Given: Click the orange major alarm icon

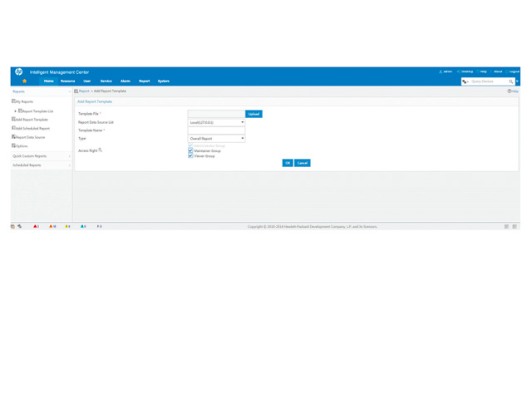Looking at the screenshot, I should pos(51,226).
